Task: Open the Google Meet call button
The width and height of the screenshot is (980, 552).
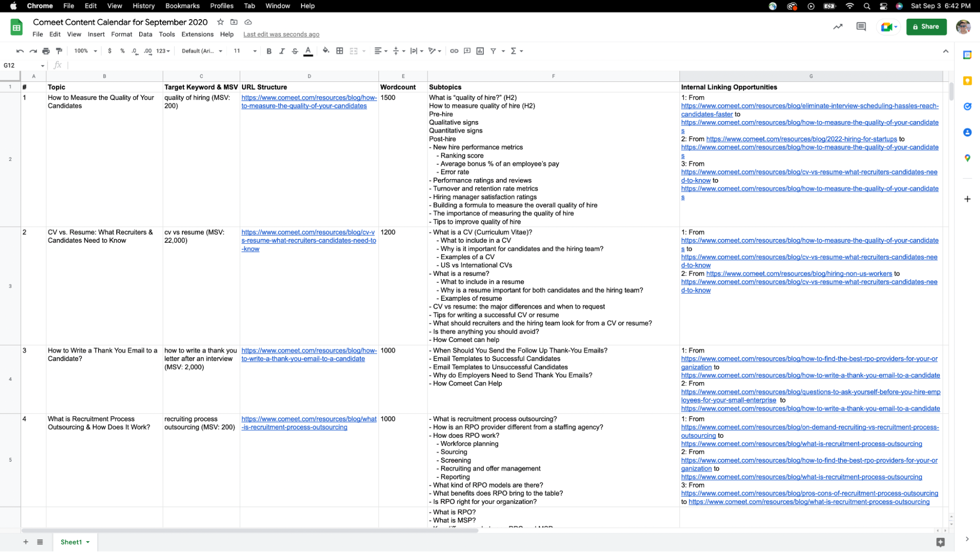Action: coord(889,26)
